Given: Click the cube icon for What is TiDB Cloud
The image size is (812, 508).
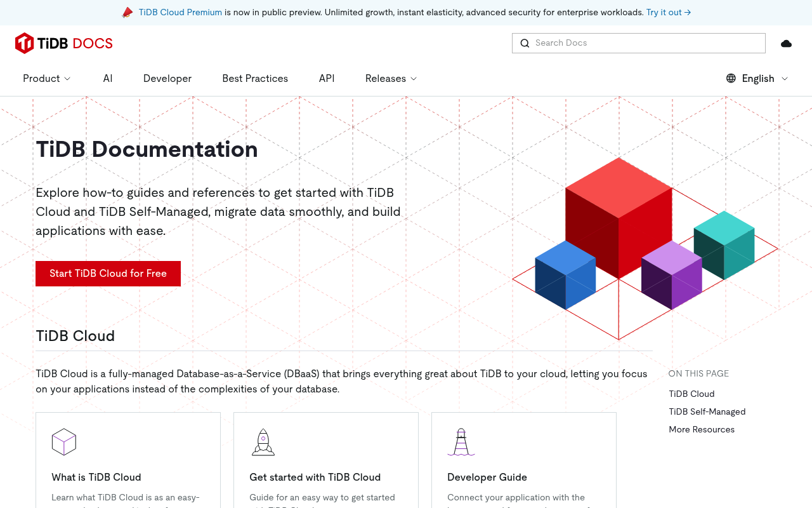Looking at the screenshot, I should (64, 442).
